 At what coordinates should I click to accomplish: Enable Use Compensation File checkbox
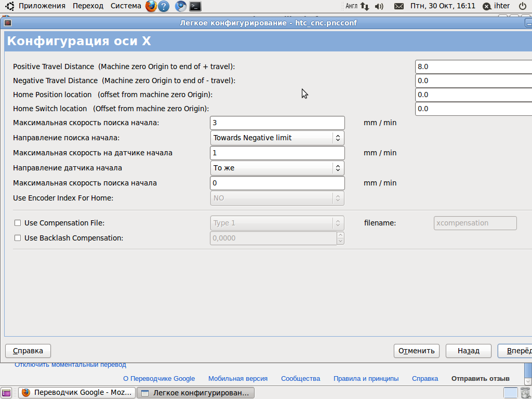(x=18, y=223)
